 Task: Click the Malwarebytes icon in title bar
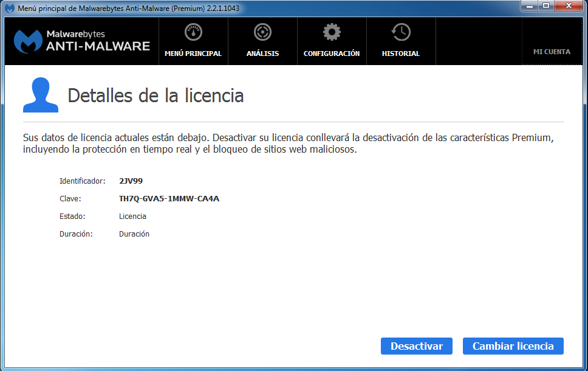[9, 9]
